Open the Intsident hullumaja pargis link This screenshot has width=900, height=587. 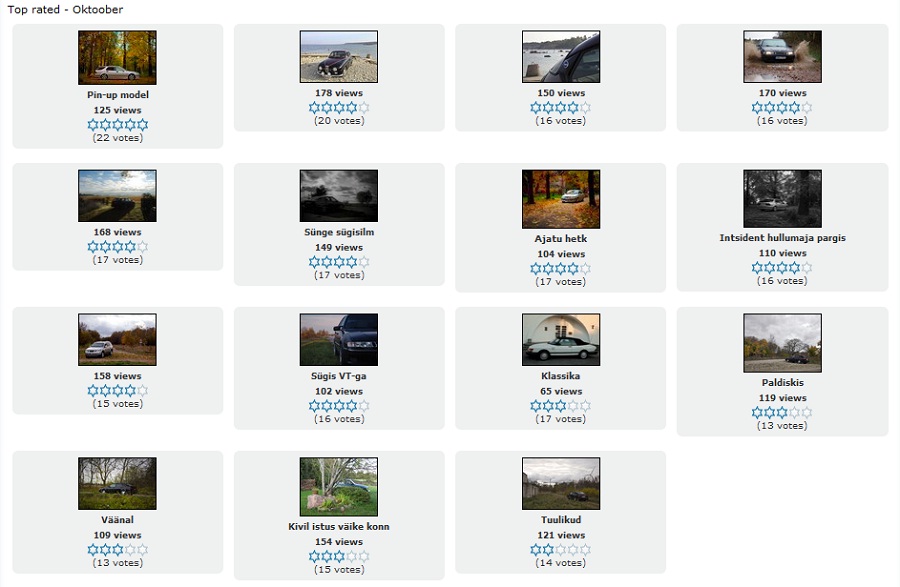(x=782, y=238)
